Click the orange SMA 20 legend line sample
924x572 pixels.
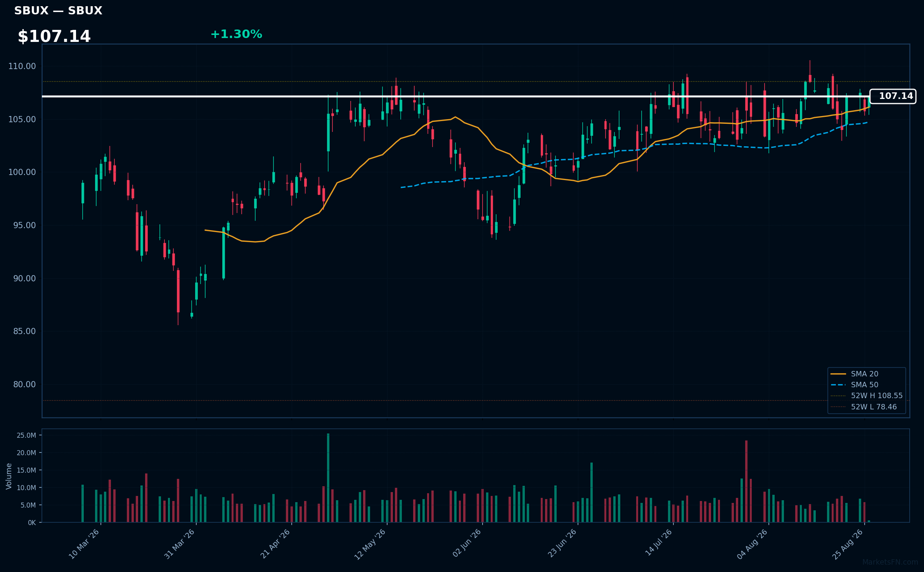(838, 374)
